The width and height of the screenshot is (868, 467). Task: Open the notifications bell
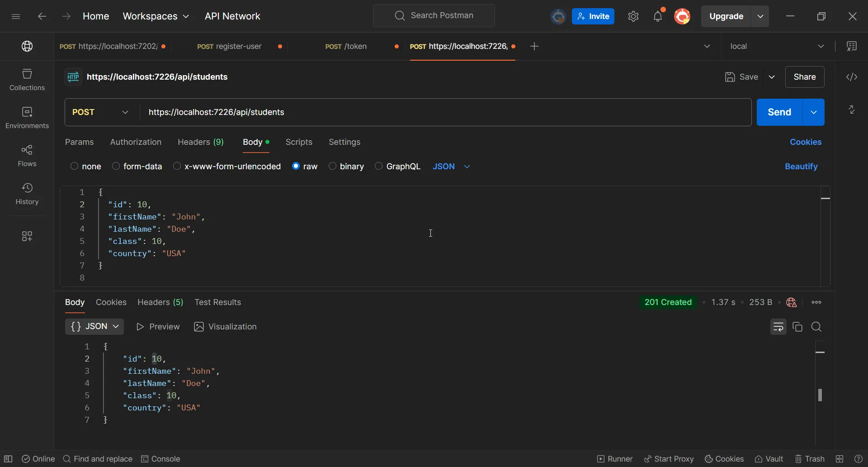pos(658,16)
